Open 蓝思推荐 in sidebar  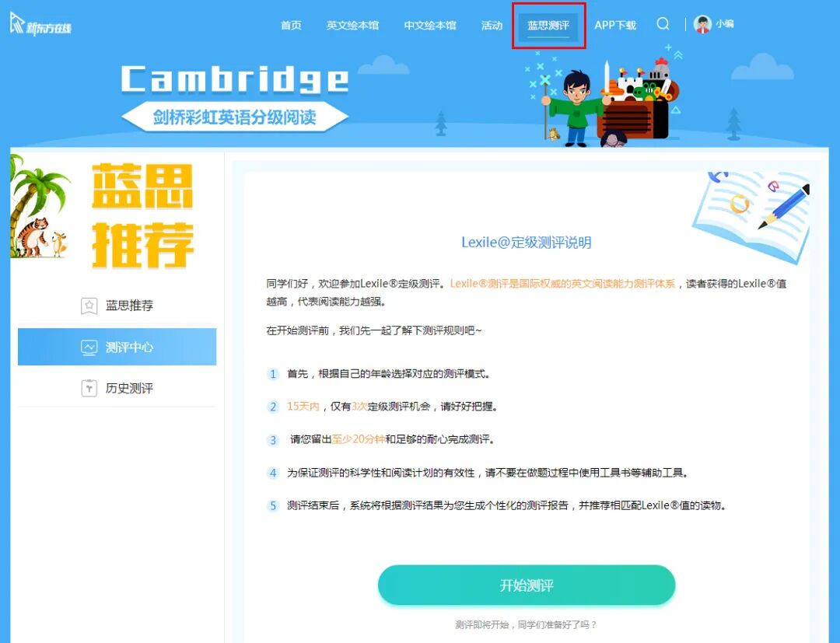pyautogui.click(x=117, y=306)
